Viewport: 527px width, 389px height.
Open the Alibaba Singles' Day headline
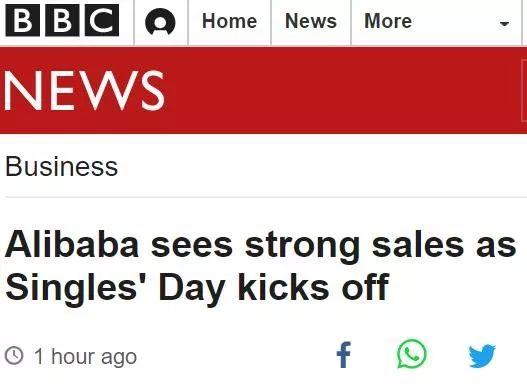(261, 266)
